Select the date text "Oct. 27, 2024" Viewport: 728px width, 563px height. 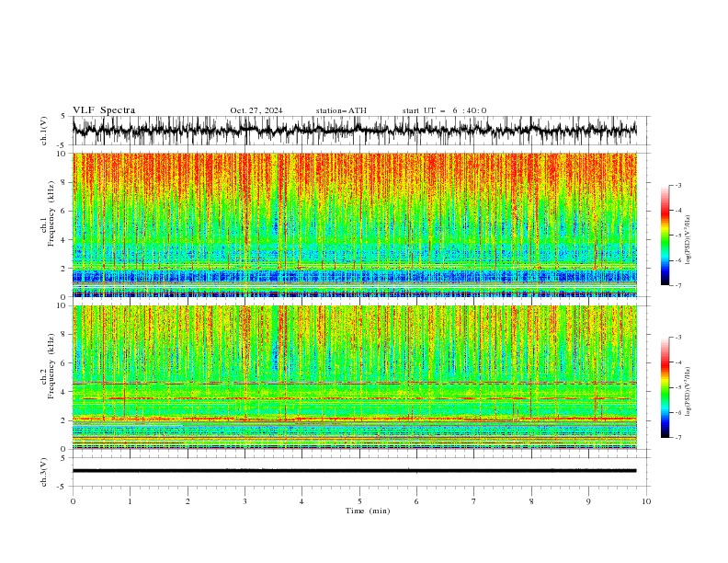(256, 110)
